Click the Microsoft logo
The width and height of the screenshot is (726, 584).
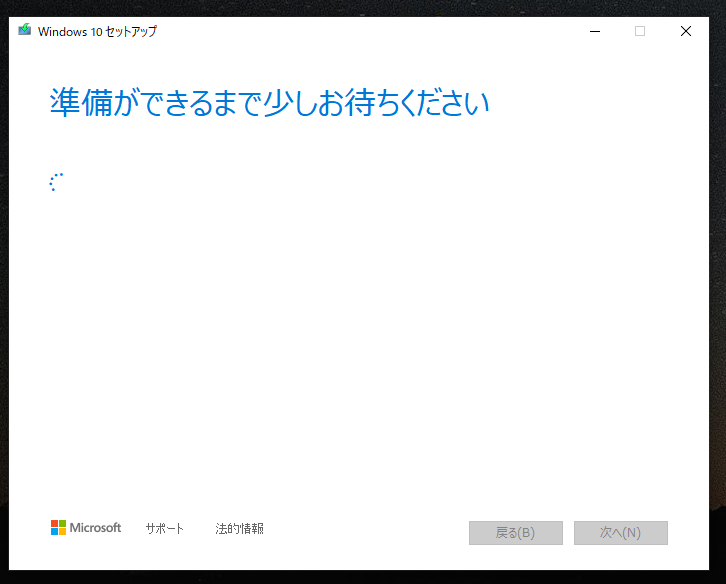pyautogui.click(x=86, y=527)
